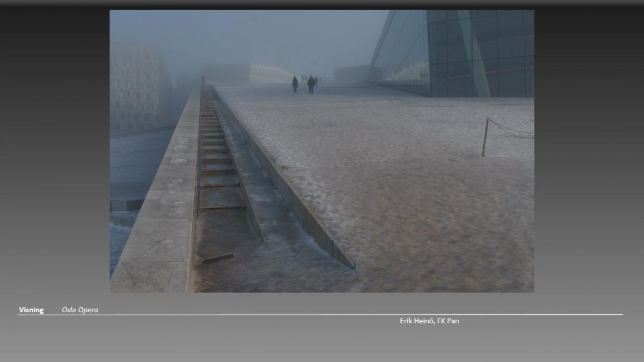Select the 'Visning' label text
The image size is (644, 362).
click(31, 310)
